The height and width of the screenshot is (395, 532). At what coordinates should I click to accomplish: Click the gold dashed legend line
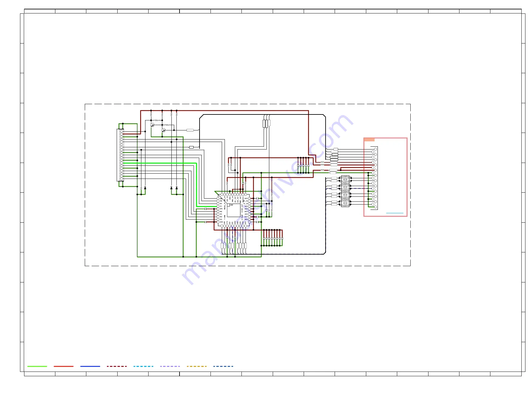tap(197, 366)
